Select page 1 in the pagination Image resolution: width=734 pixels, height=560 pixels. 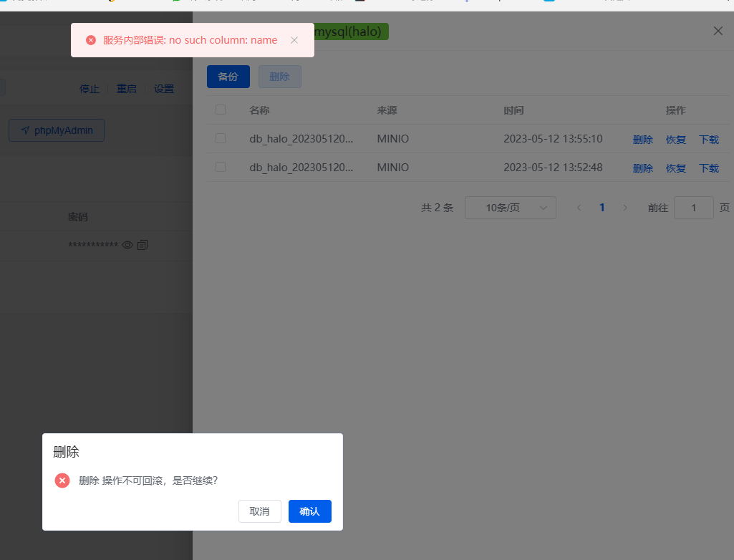click(x=602, y=207)
